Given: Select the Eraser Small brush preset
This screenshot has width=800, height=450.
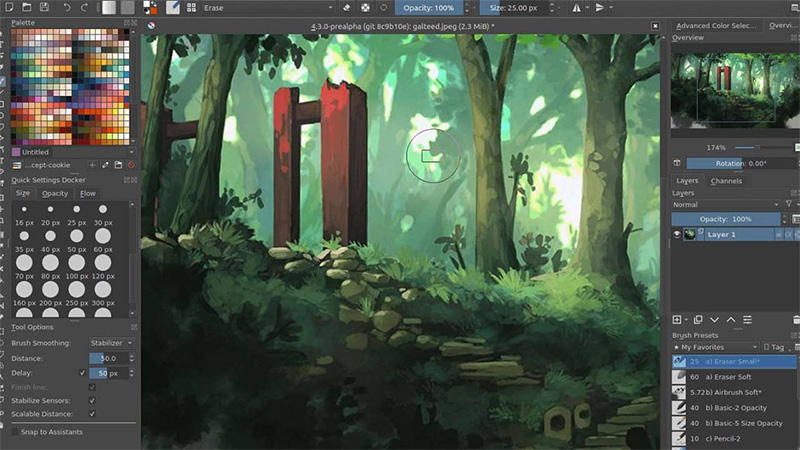Looking at the screenshot, I should point(734,361).
